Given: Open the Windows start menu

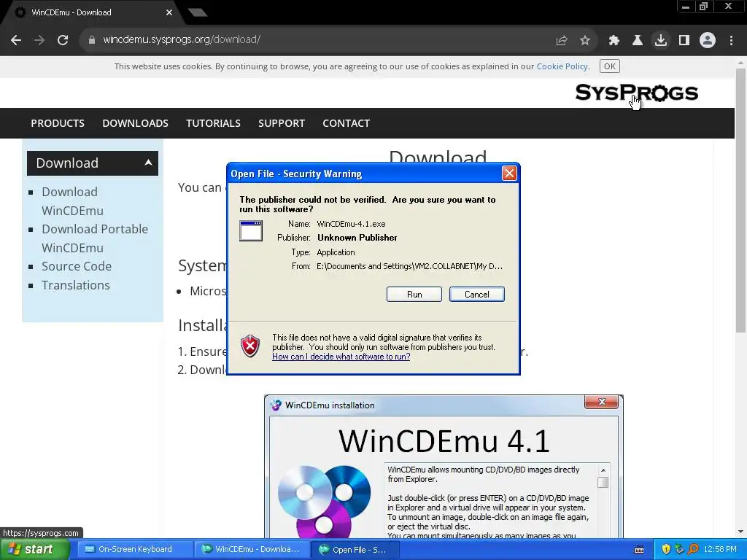Looking at the screenshot, I should pyautogui.click(x=34, y=550).
